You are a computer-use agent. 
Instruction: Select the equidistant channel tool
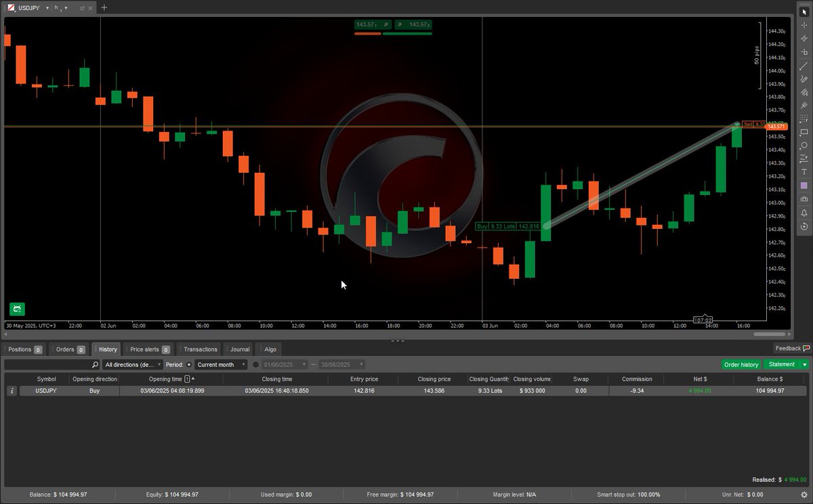[x=804, y=92]
